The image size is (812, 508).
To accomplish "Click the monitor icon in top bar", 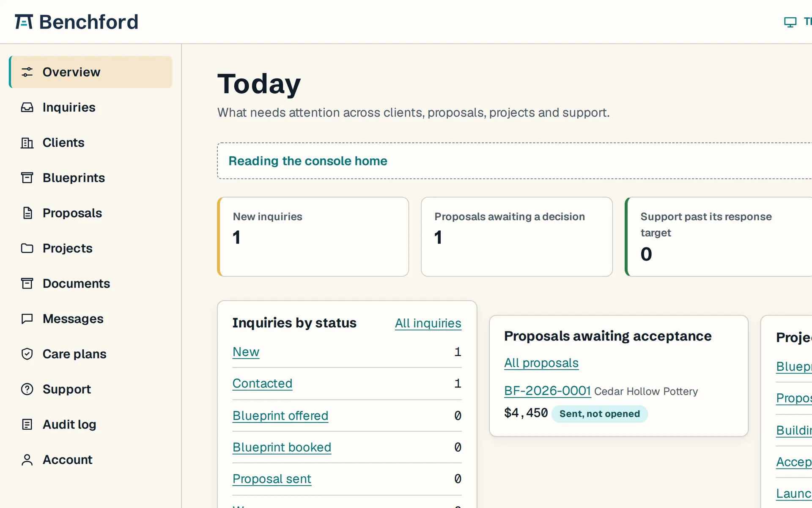I will coord(790,22).
